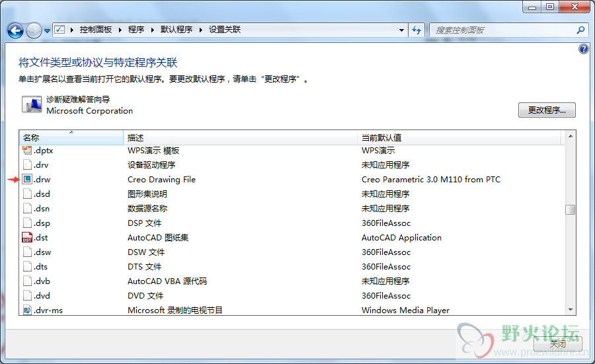The image size is (595, 364).
Task: Select the .drv extension name
Action: click(x=41, y=165)
